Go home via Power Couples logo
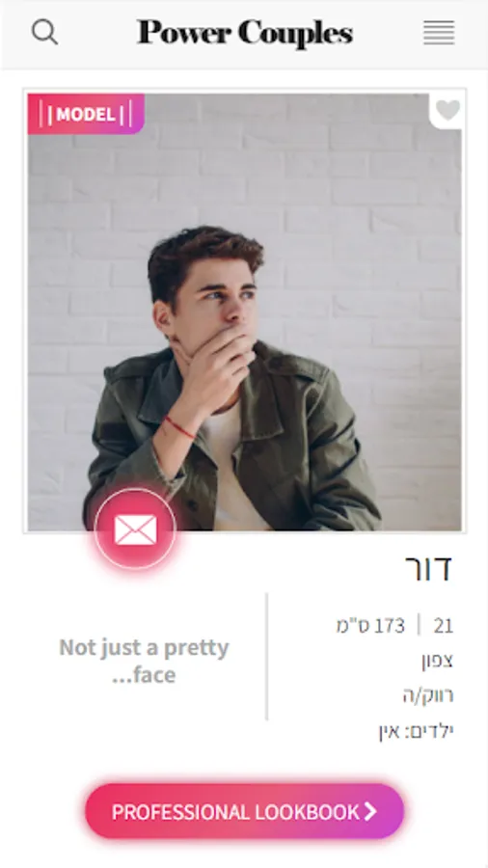 245,33
